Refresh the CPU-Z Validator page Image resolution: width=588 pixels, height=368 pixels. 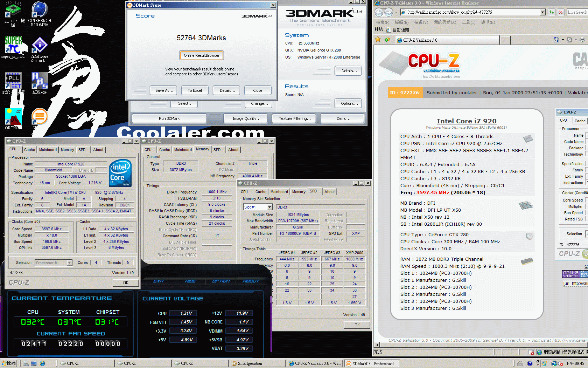click(x=552, y=12)
